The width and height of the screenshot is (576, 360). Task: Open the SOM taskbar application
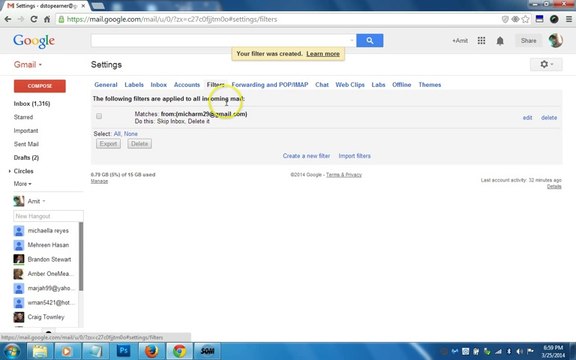point(207,351)
